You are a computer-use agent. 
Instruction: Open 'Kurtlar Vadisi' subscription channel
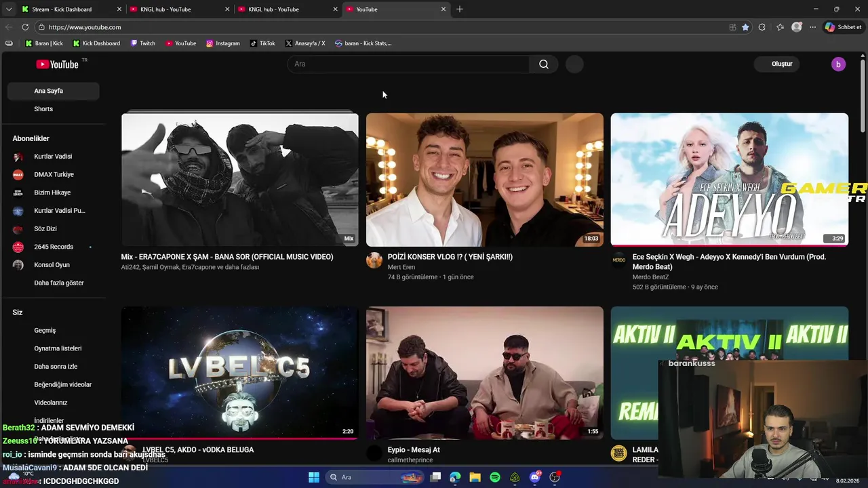(53, 157)
